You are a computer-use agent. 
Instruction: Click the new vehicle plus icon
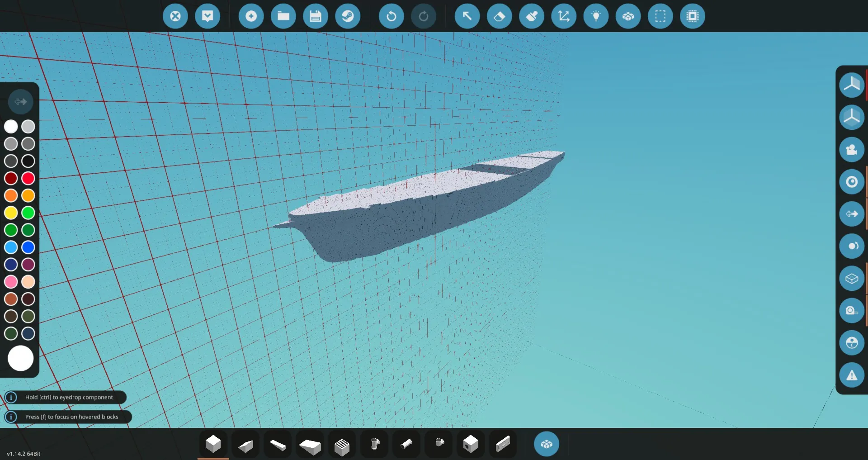pos(251,16)
